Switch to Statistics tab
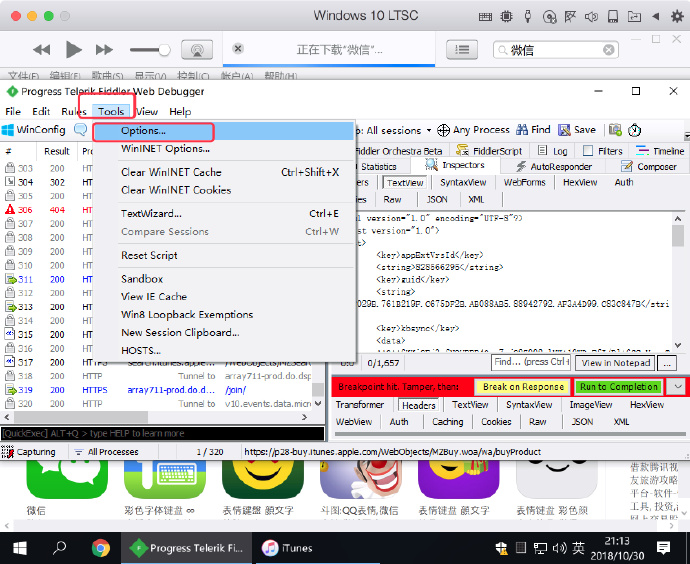Screen dimensions: 690x564 tap(378, 167)
